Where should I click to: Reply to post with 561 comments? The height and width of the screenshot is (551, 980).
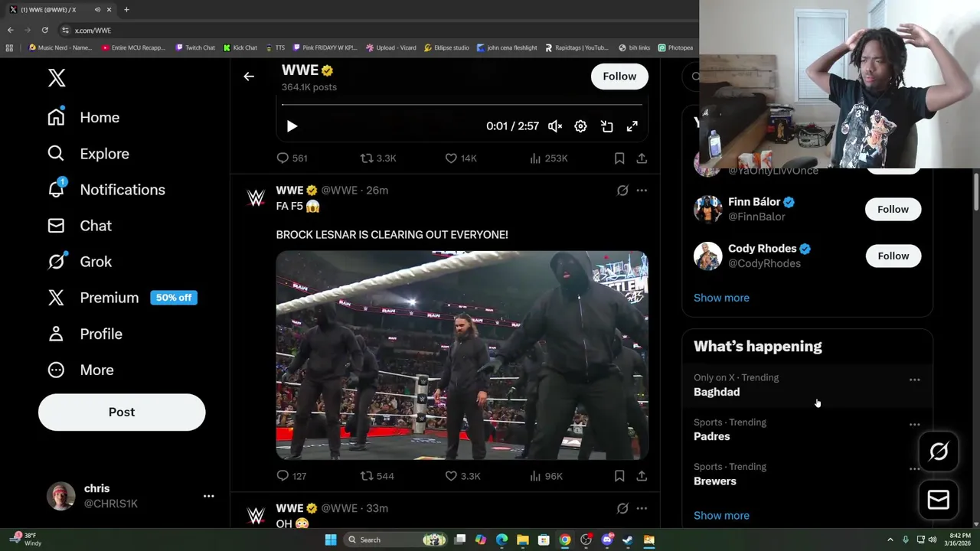292,158
